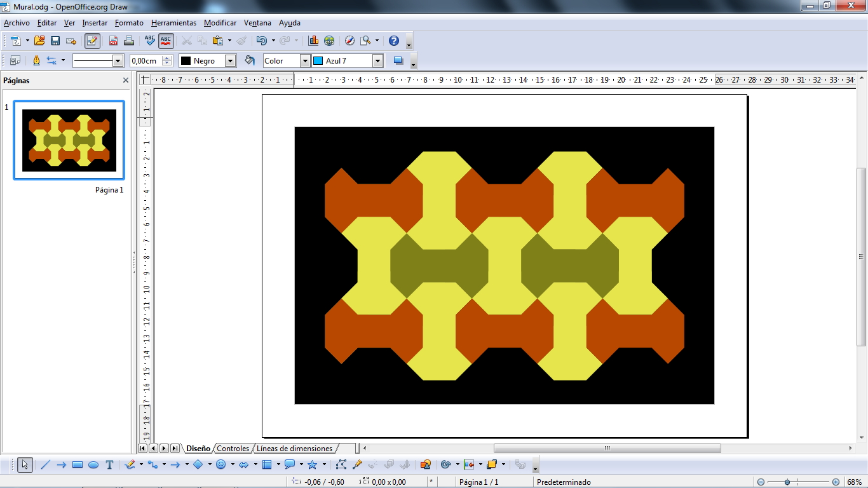
Task: Open a document with the Open folder icon
Action: click(x=39, y=41)
